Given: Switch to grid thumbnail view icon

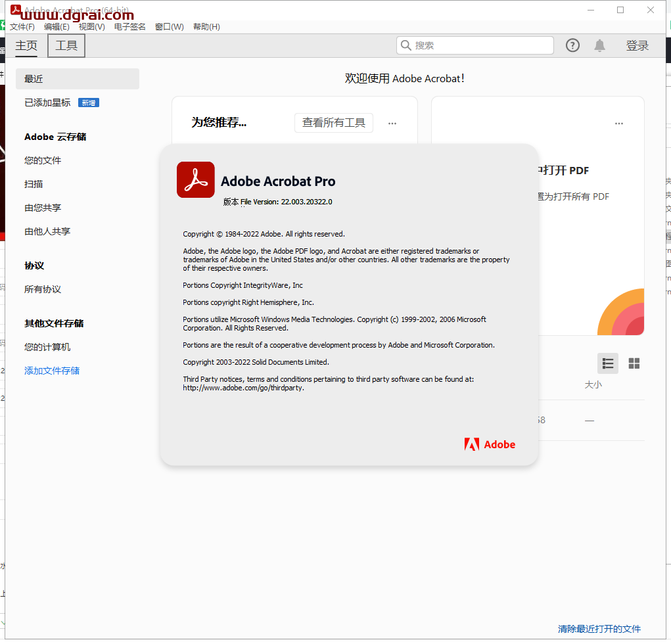Looking at the screenshot, I should (634, 363).
